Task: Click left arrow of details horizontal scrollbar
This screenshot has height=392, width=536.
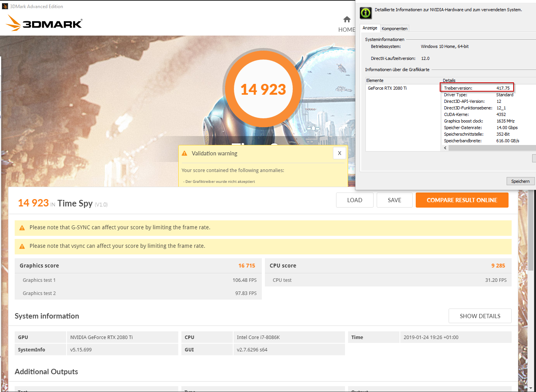Action: [445, 148]
